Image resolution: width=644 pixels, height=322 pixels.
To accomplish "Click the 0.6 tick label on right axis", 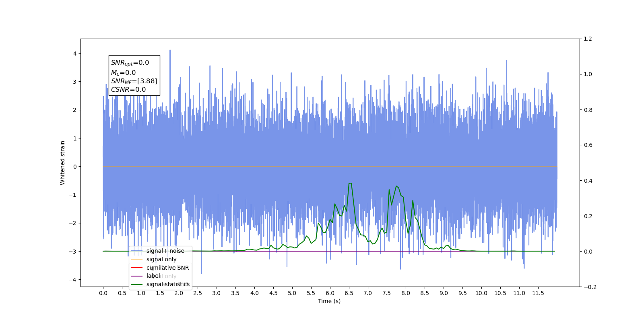I will click(588, 145).
